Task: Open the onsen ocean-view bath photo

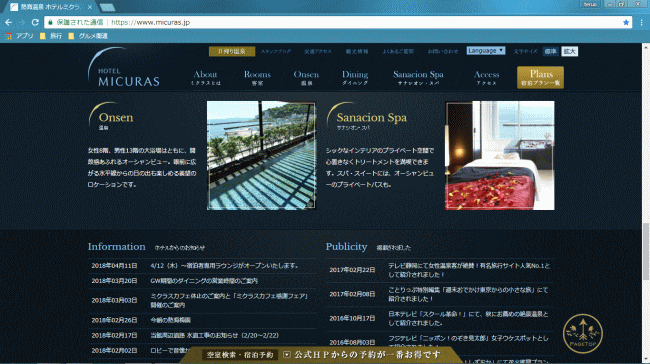Action: coord(261,155)
